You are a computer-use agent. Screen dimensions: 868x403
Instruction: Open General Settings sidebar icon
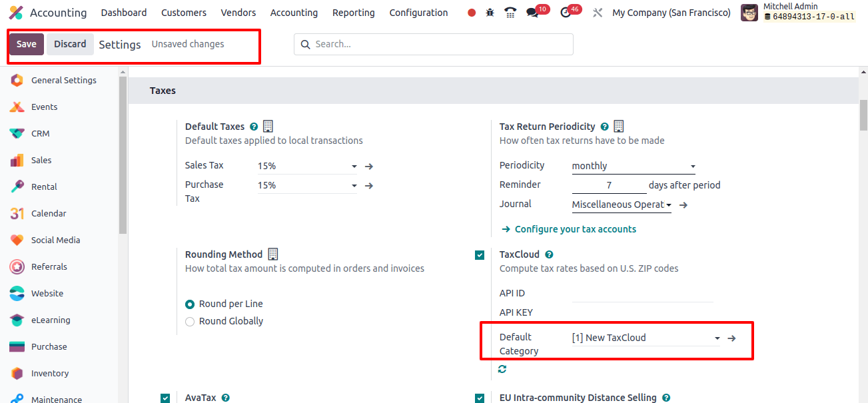click(17, 80)
